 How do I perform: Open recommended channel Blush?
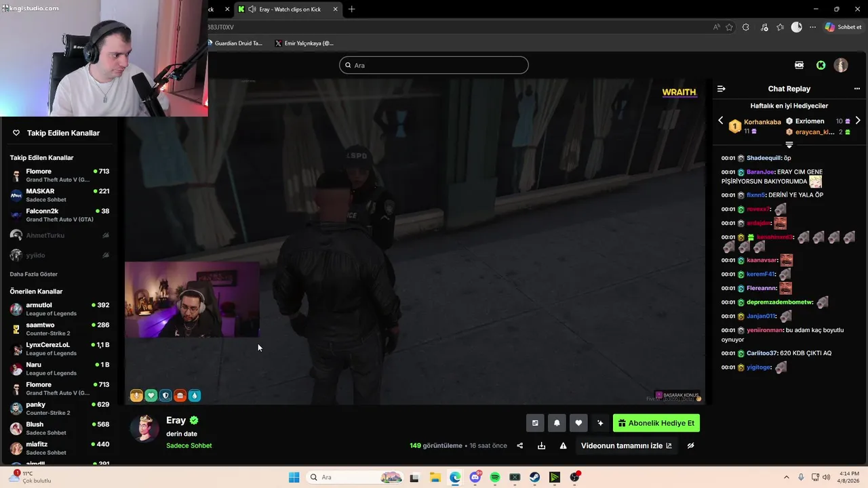(x=60, y=428)
